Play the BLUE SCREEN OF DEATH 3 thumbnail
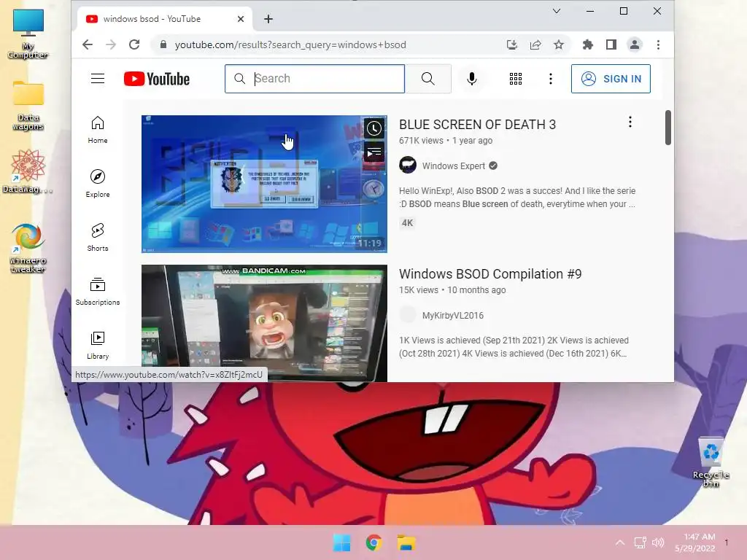This screenshot has width=747, height=560. [264, 184]
